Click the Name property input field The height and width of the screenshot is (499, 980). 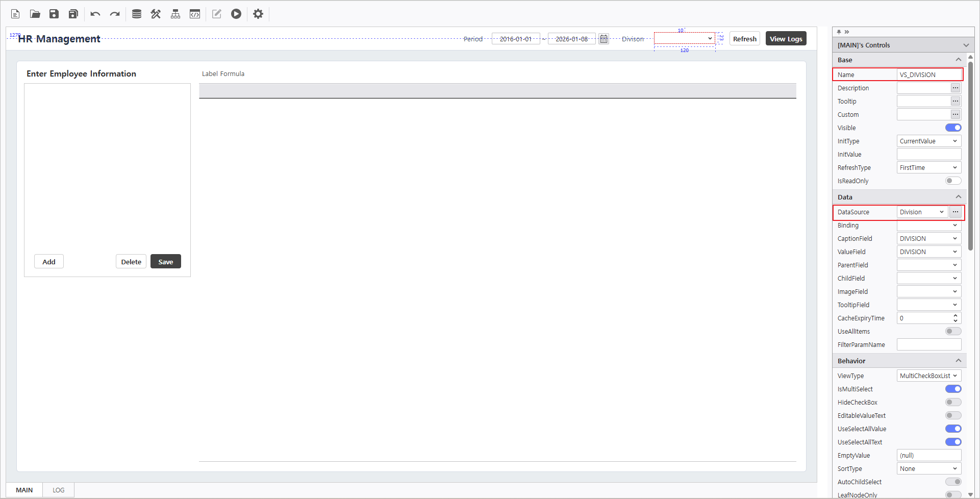(x=928, y=74)
